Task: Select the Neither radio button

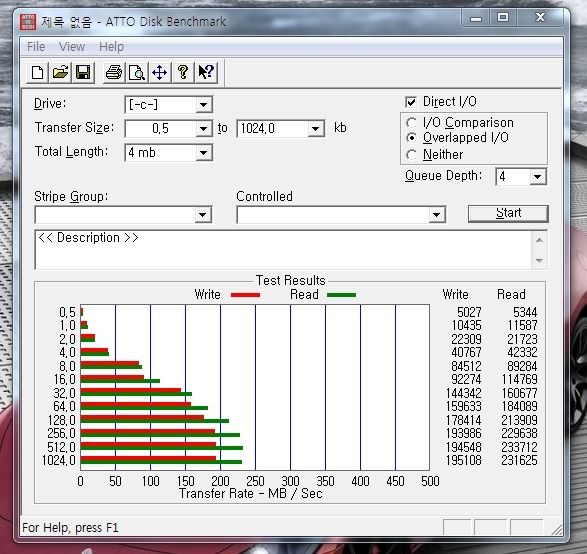Action: (411, 154)
